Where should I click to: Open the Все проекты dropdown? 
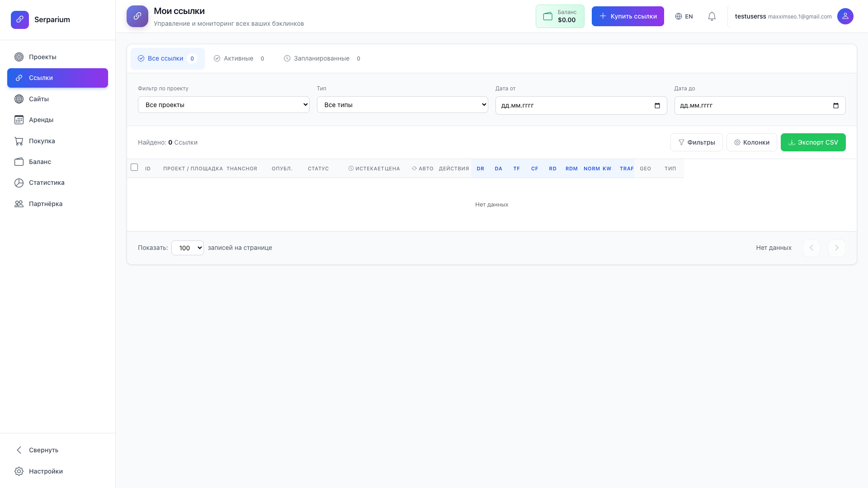click(x=223, y=104)
